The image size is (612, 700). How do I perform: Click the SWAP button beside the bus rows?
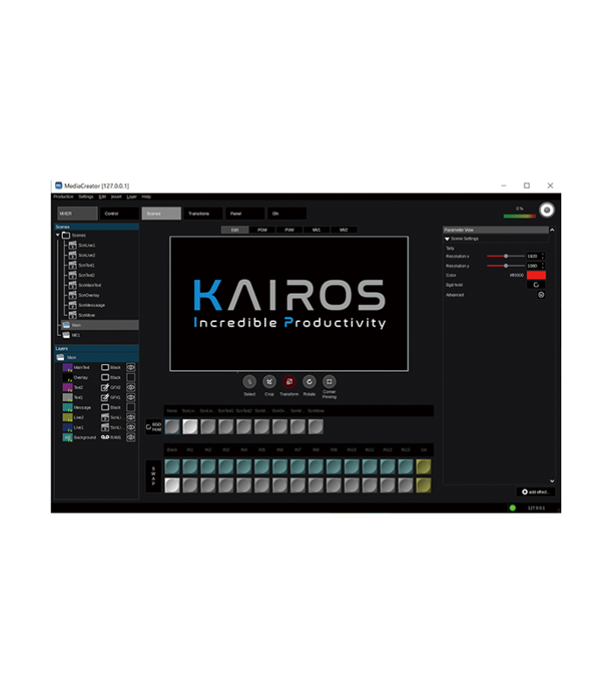click(x=154, y=476)
